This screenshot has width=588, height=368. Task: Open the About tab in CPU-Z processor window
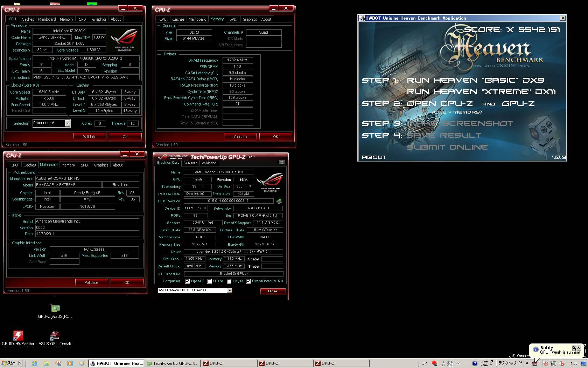(x=116, y=19)
